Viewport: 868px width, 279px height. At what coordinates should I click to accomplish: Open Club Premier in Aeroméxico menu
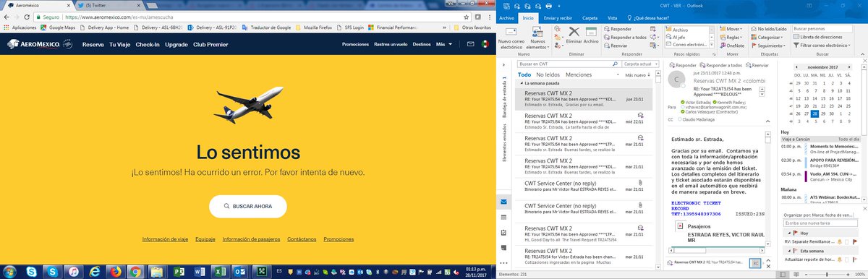210,45
